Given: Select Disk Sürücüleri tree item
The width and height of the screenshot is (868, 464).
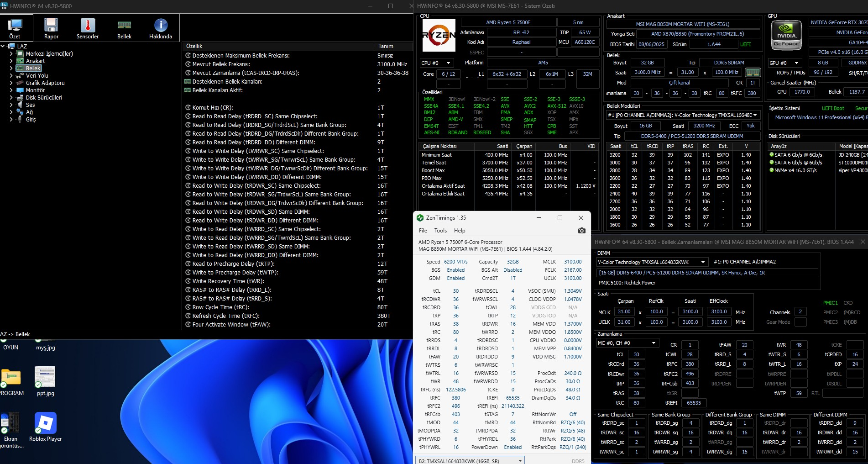Looking at the screenshot, I should (43, 97).
